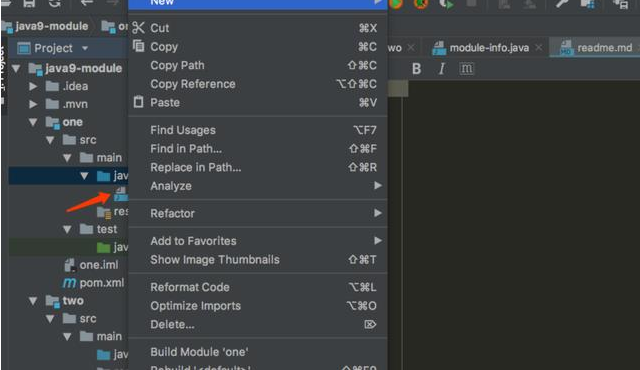Viewport: 640px width, 370px height.
Task: Toggle monospace formatting icon
Action: click(466, 69)
